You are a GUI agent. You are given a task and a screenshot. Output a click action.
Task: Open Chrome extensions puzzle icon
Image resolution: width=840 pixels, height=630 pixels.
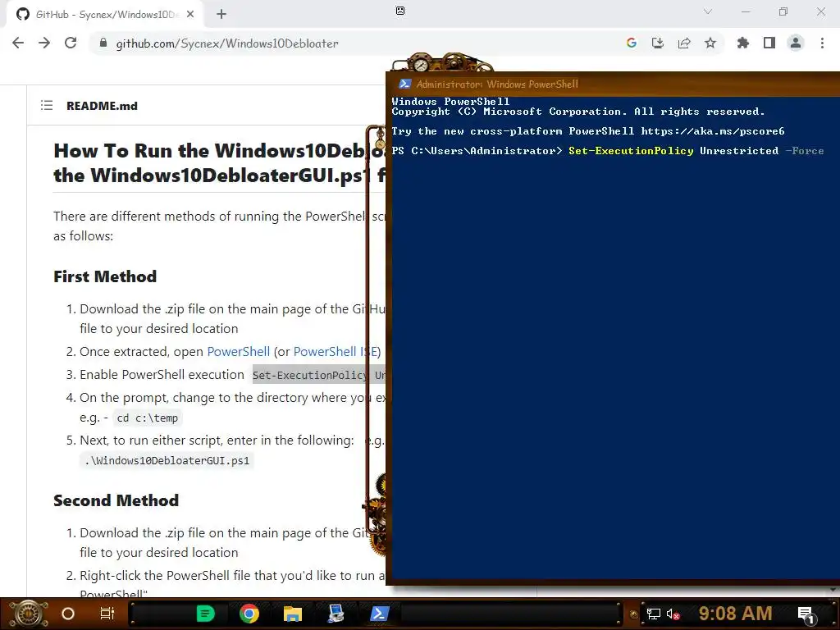point(743,43)
